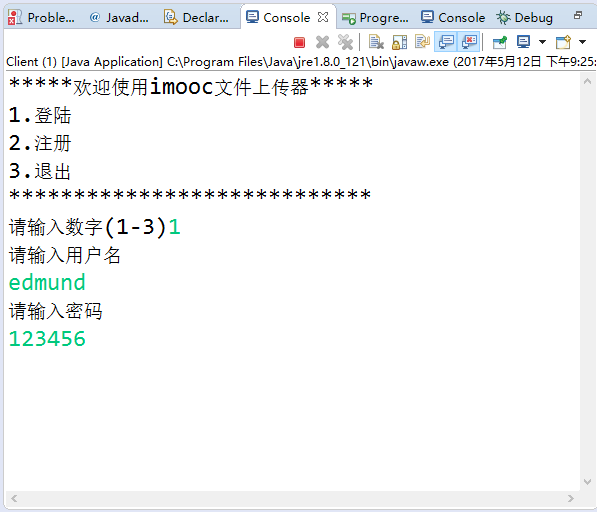
Task: Click the '1.登陆' menu line
Action: coord(40,115)
